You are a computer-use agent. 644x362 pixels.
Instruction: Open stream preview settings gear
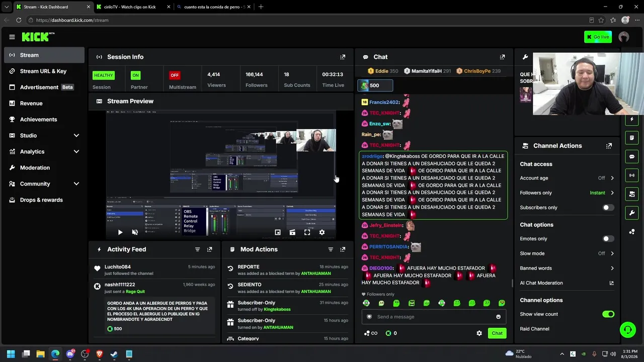tap(322, 232)
